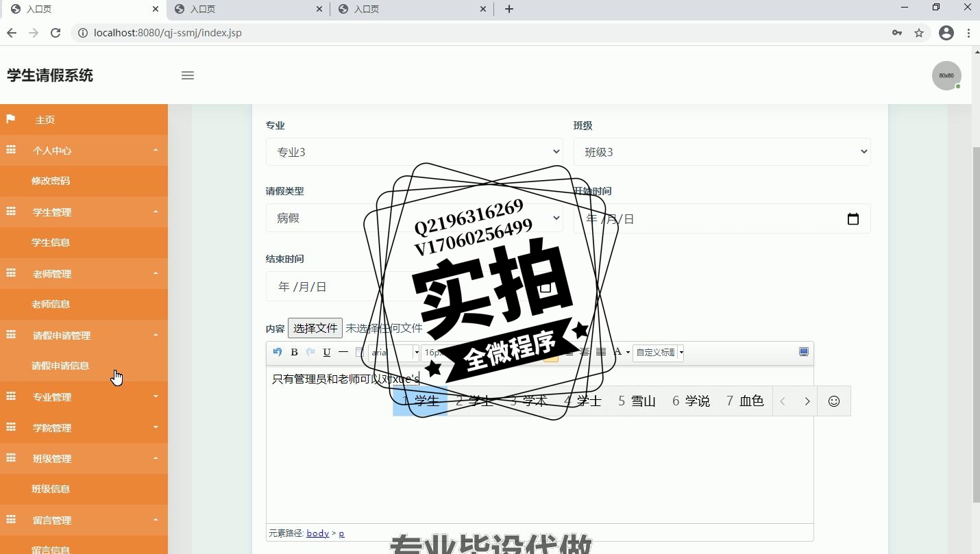Viewport: 980px width, 554px height.
Task: Expand the 学院管理 sidebar section
Action: 84,428
